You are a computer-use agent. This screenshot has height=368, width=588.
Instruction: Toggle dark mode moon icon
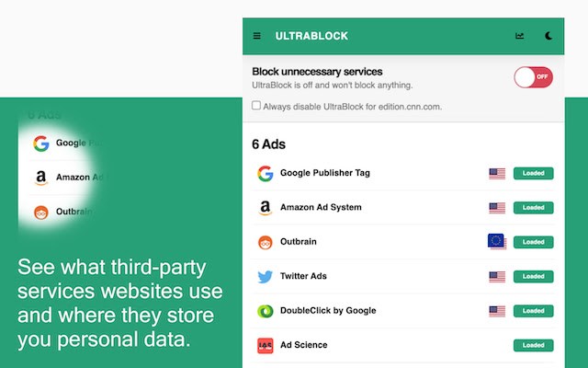[548, 37]
